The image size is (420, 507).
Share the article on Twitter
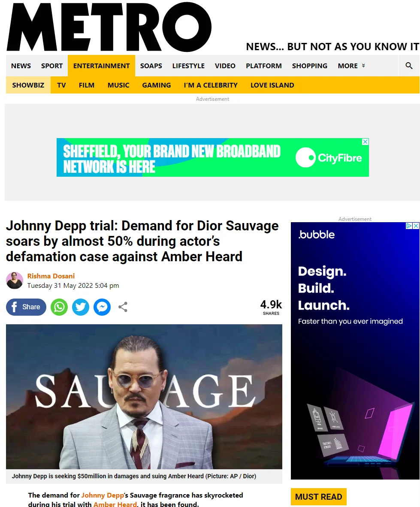81,307
